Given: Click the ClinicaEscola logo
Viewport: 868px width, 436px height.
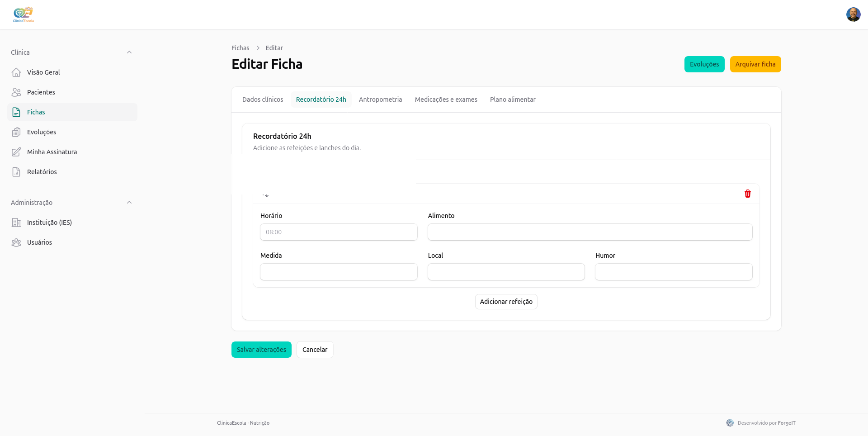Looking at the screenshot, I should click(x=24, y=14).
